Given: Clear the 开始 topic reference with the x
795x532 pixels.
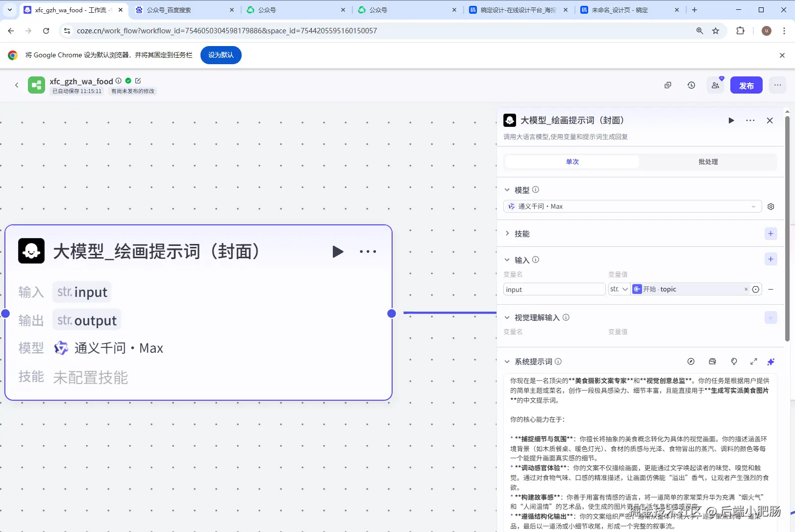Looking at the screenshot, I should coord(746,290).
